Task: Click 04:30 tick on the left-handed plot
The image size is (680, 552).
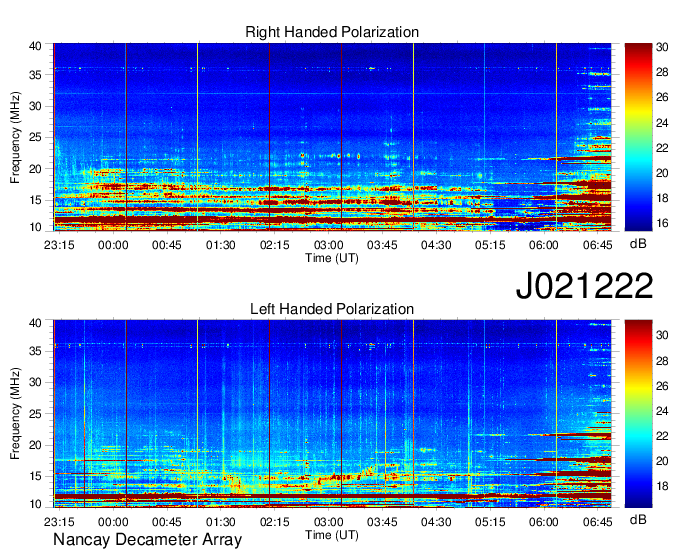Action: tap(436, 522)
